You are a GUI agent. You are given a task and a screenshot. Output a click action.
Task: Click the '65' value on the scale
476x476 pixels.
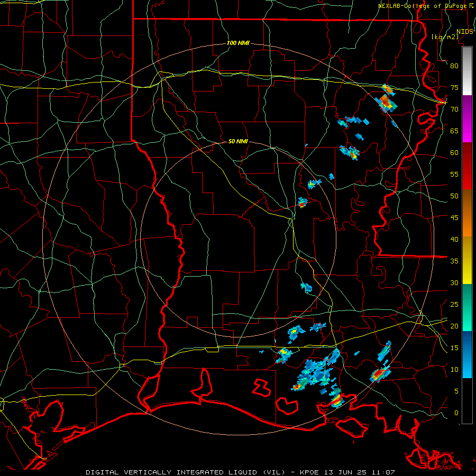coord(454,131)
